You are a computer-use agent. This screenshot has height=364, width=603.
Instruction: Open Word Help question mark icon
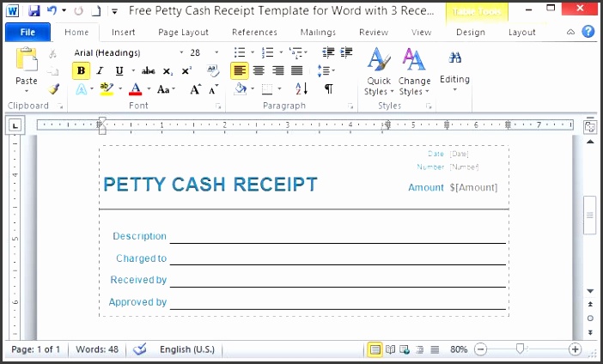(x=588, y=32)
